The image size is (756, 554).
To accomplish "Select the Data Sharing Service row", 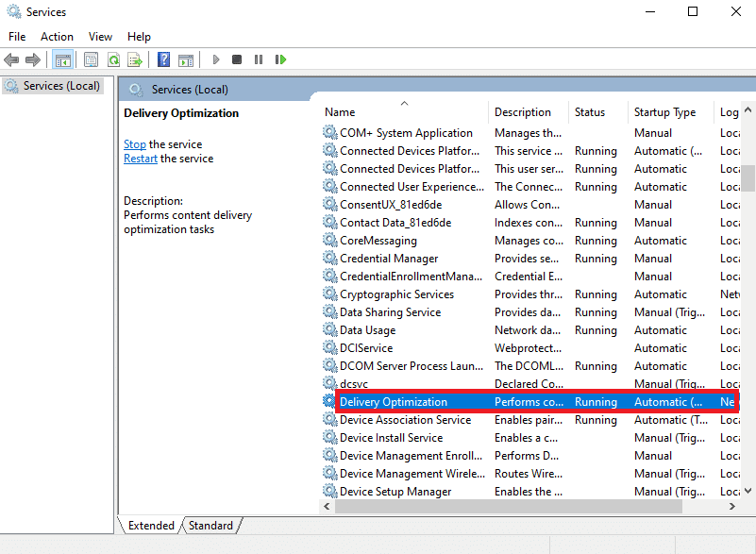I will 530,312.
